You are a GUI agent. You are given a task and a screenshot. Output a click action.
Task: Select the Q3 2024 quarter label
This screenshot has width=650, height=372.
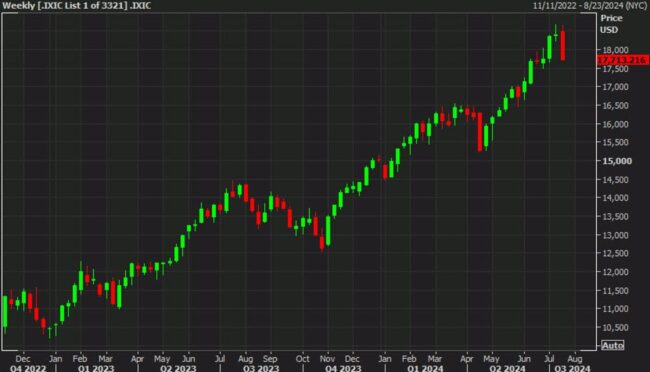click(572, 368)
